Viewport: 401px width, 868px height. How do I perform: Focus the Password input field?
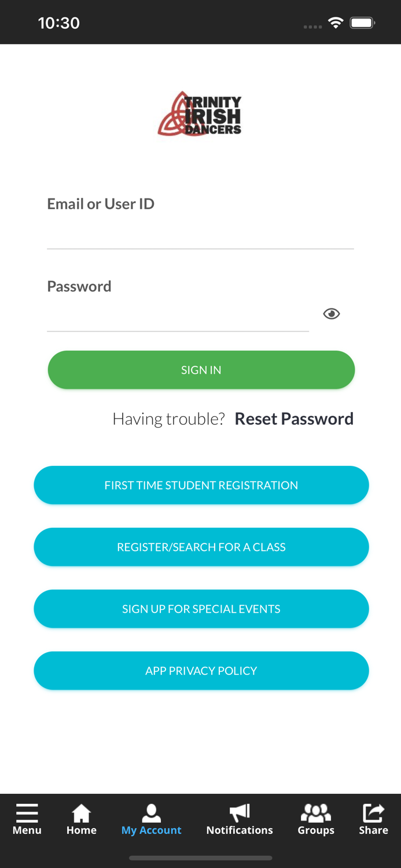[178, 317]
